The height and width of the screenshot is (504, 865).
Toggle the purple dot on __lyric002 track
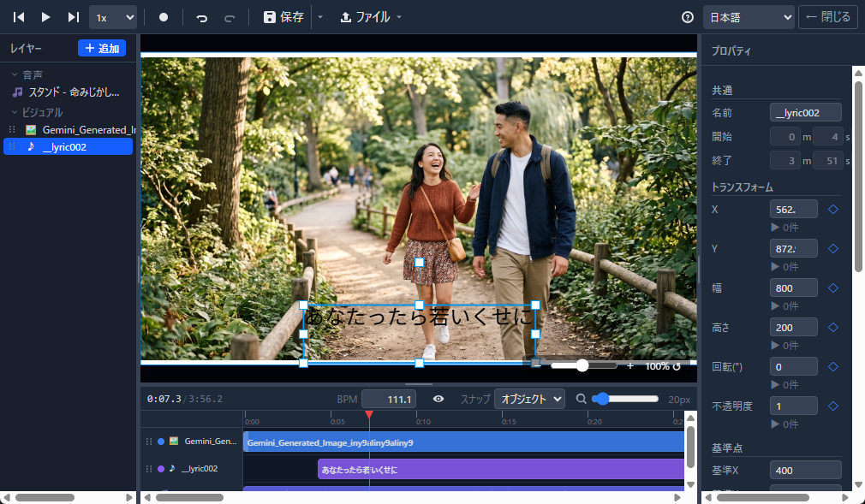coord(161,469)
